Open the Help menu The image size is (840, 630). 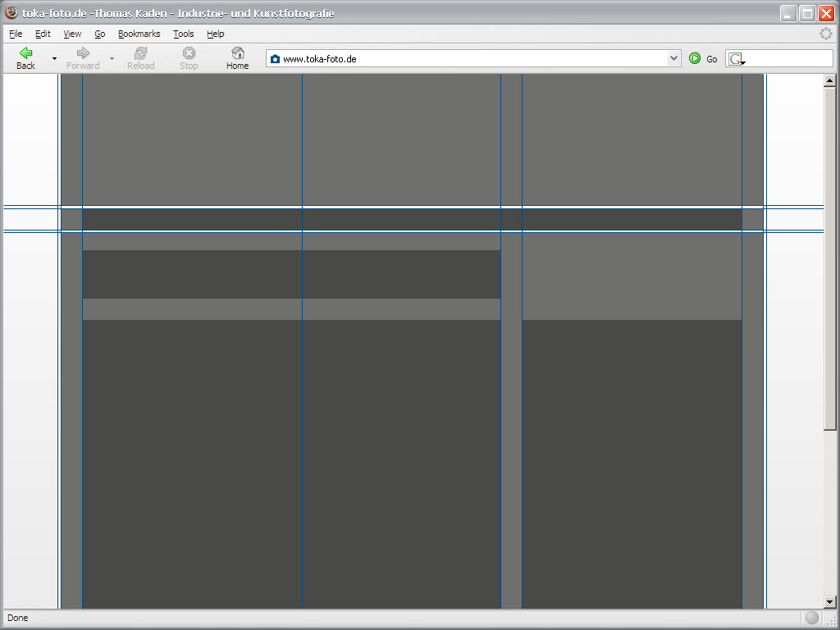[215, 34]
